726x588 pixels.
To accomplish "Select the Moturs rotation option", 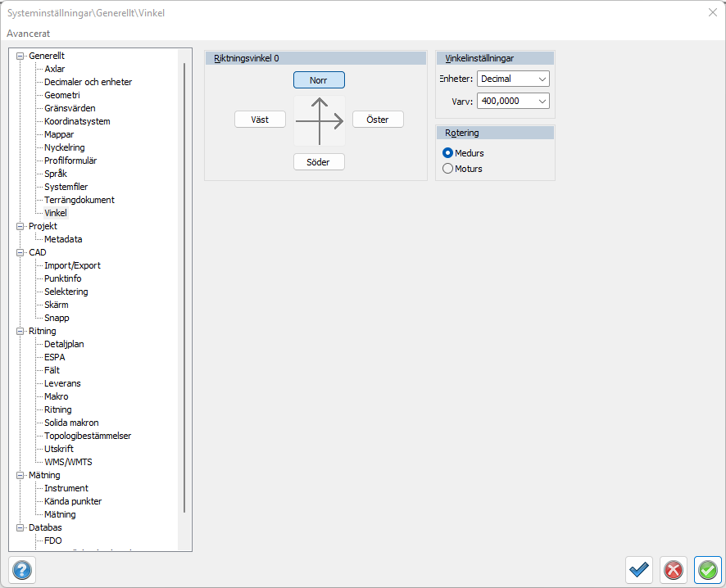I will [x=447, y=169].
